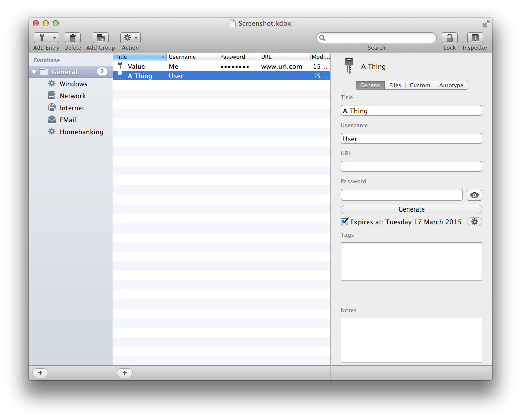Image resolution: width=521 pixels, height=420 pixels.
Task: Select the Value entry row
Action: (221, 66)
